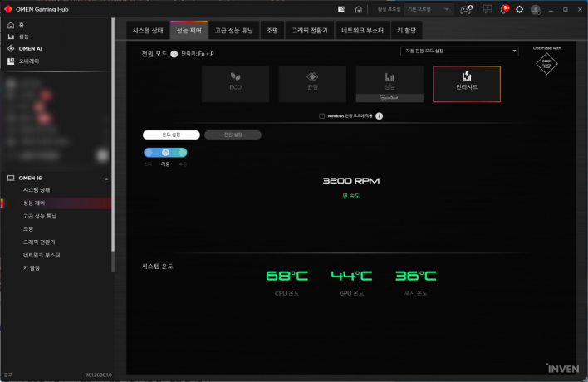This screenshot has width=588, height=382.
Task: Open the gamepad remote play icon
Action: (x=466, y=9)
